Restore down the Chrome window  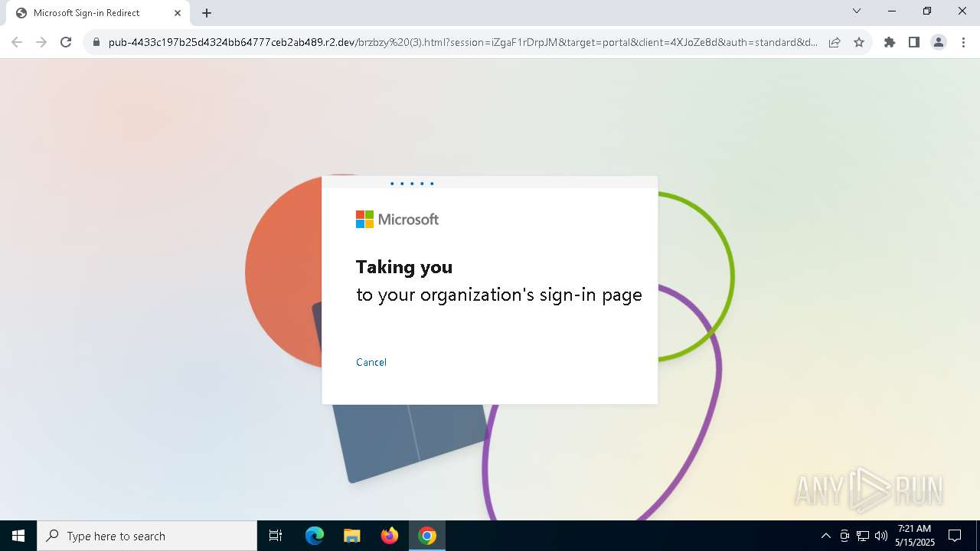coord(927,11)
